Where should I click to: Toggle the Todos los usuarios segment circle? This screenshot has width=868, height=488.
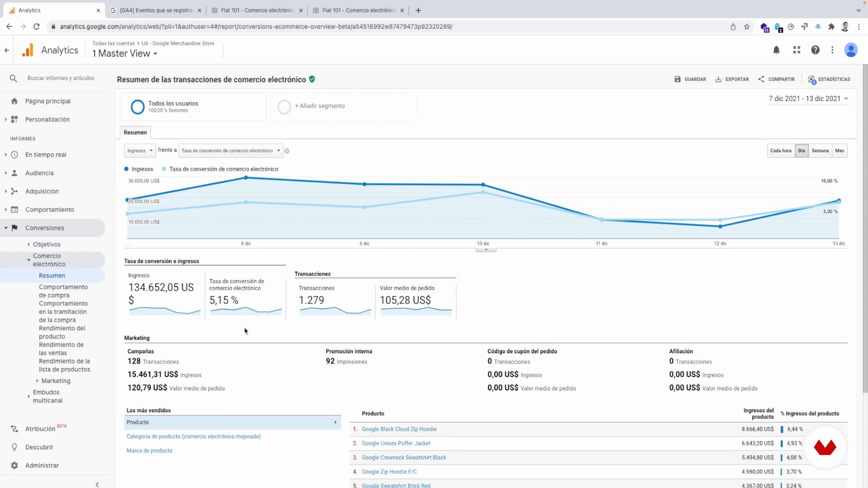(137, 107)
